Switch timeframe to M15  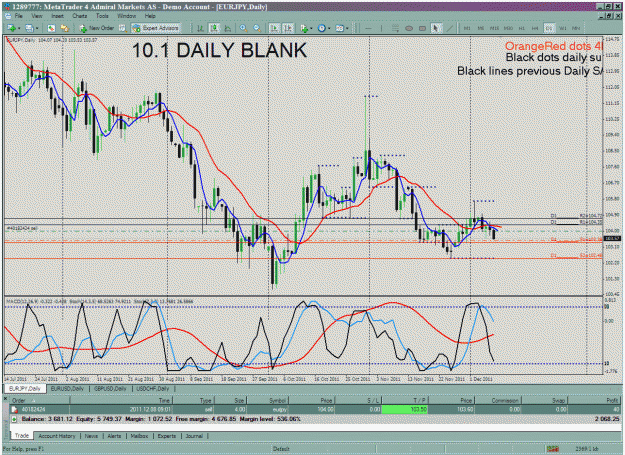coord(494,28)
